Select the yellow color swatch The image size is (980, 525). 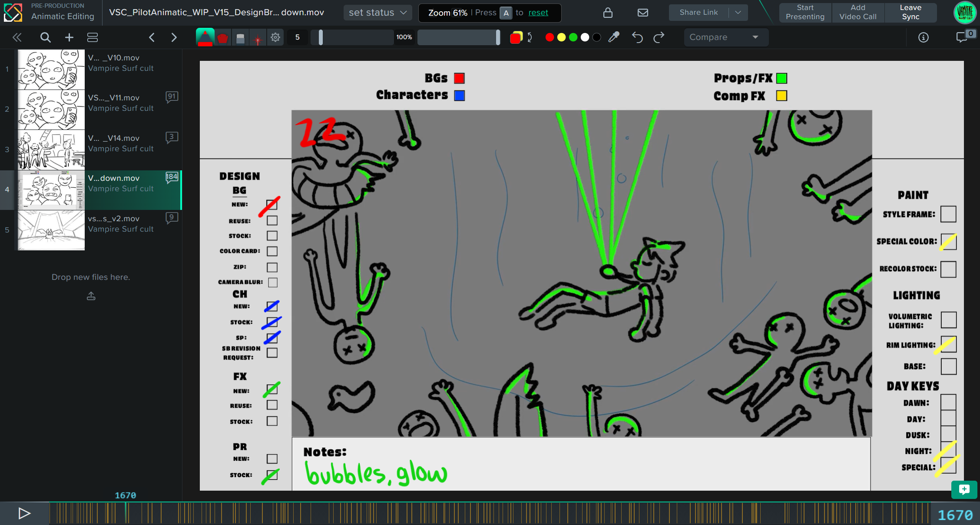561,37
